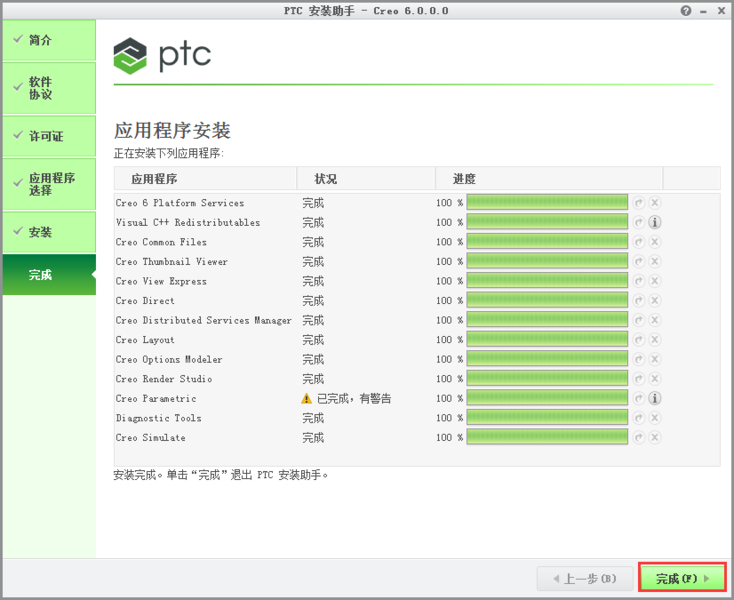Select Visual C++ Redistributables row name
This screenshot has width=734, height=600.
pyautogui.click(x=188, y=222)
